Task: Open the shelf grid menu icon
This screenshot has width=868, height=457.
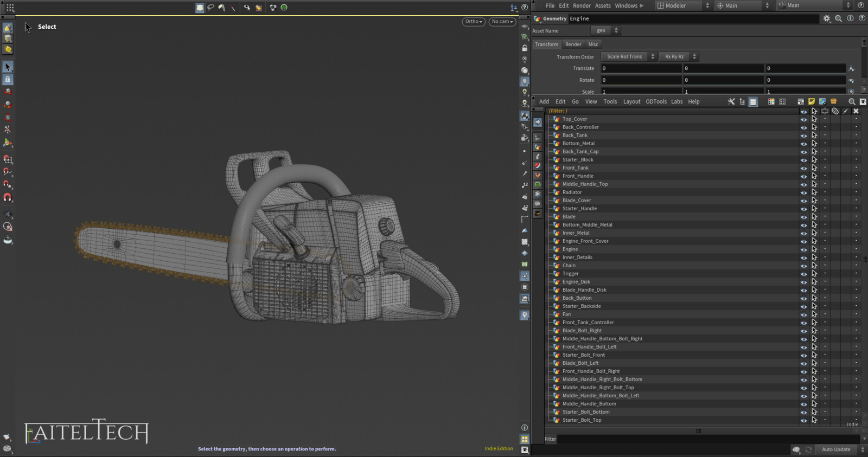Action: pos(10,8)
